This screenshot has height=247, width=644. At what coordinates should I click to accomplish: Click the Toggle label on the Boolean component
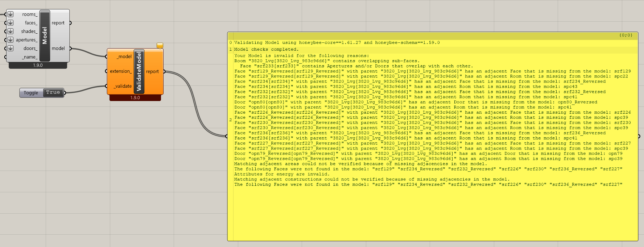(x=31, y=93)
